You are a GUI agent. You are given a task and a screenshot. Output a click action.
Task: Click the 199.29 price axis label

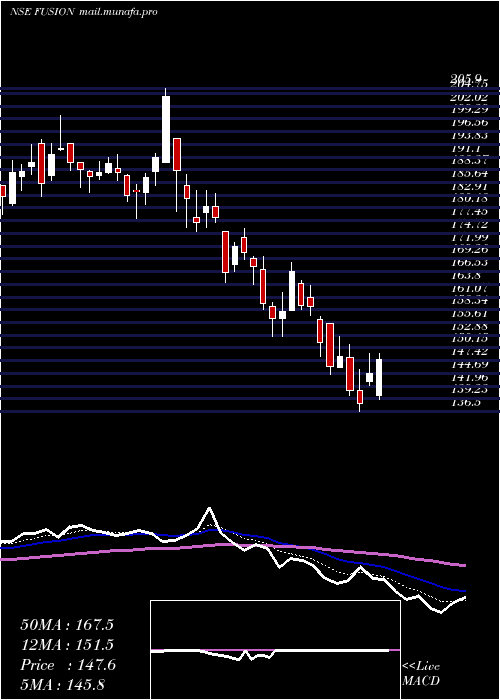click(469, 110)
